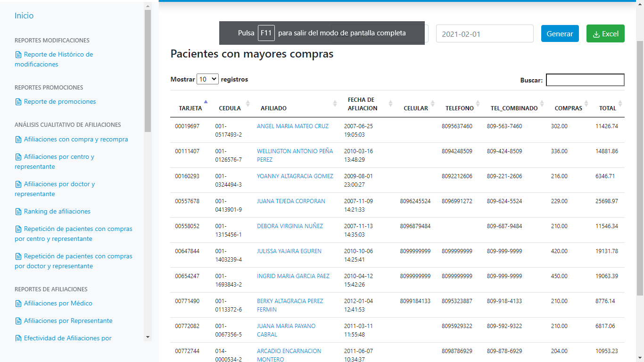Click the Generar button

(560, 33)
